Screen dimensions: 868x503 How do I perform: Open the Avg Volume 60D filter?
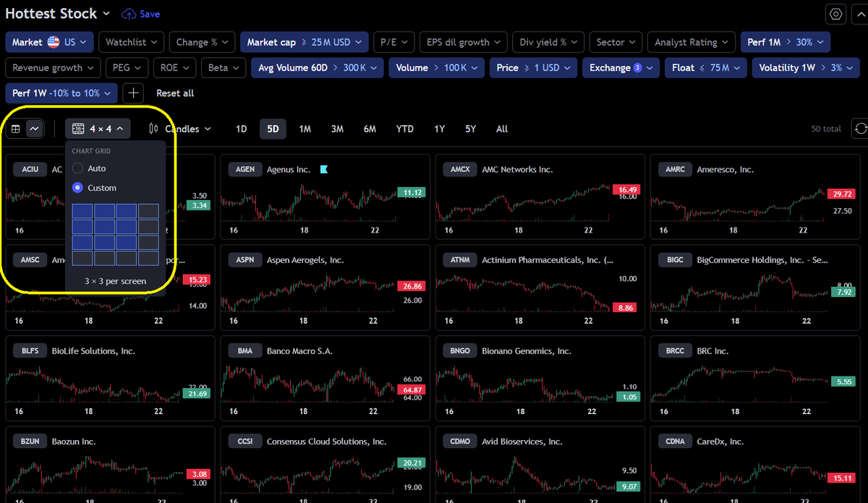point(317,68)
